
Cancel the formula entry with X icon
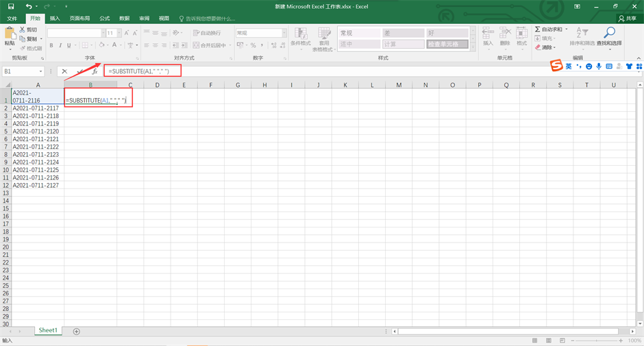click(x=64, y=71)
